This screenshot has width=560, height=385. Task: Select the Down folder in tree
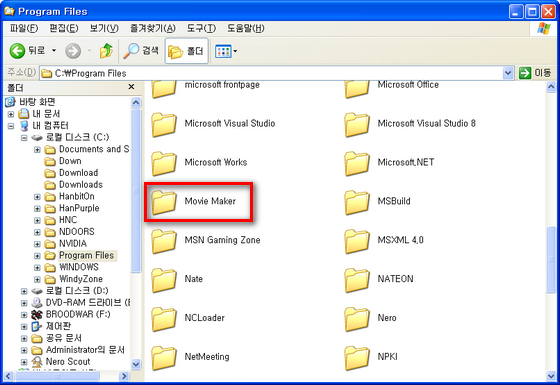pos(70,161)
